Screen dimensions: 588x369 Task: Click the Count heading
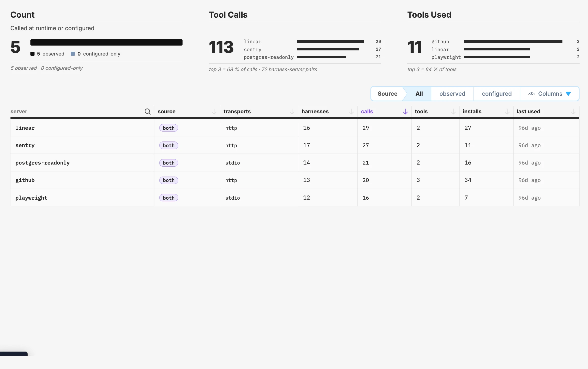(22, 15)
